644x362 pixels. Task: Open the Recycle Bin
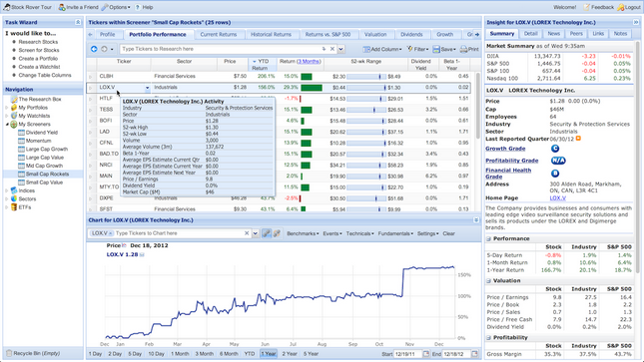[x=33, y=353]
